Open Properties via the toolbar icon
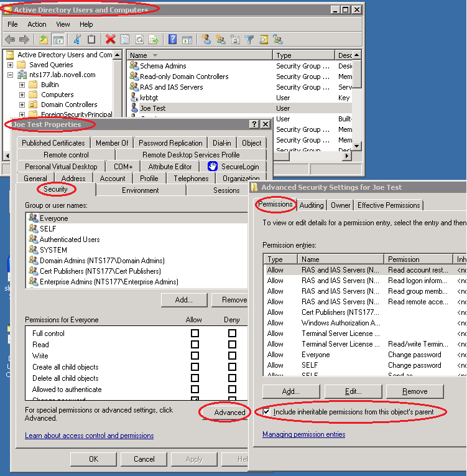Image resolution: width=467 pixels, height=476 pixels. (x=125, y=39)
